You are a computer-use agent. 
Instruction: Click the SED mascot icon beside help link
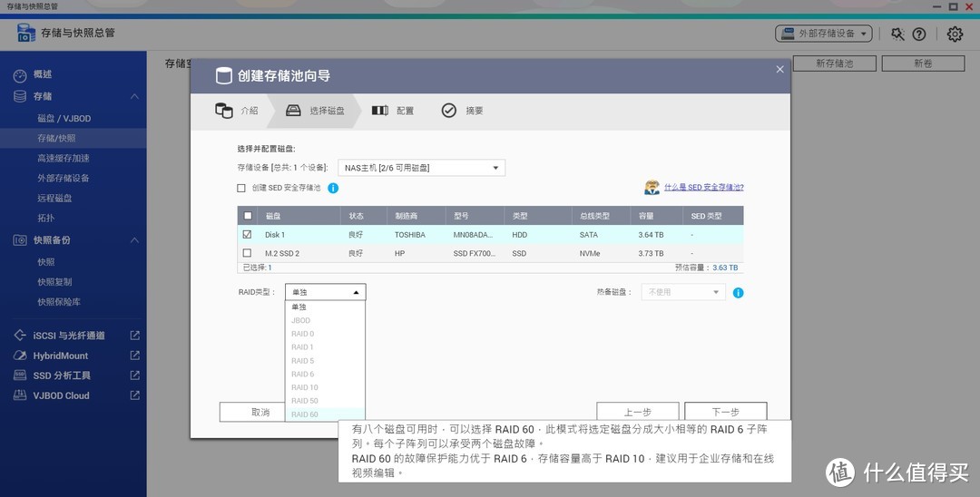pos(652,188)
